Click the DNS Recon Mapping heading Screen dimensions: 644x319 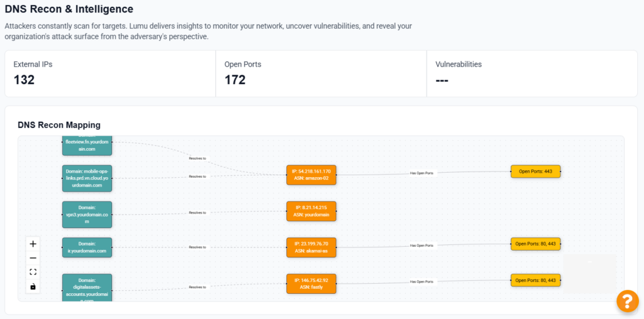[x=59, y=125]
